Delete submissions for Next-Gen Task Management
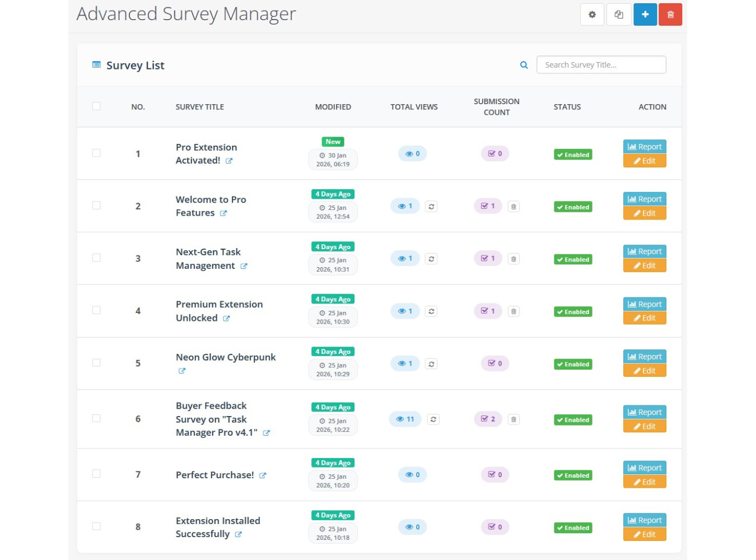This screenshot has height=560, width=756. (x=514, y=259)
